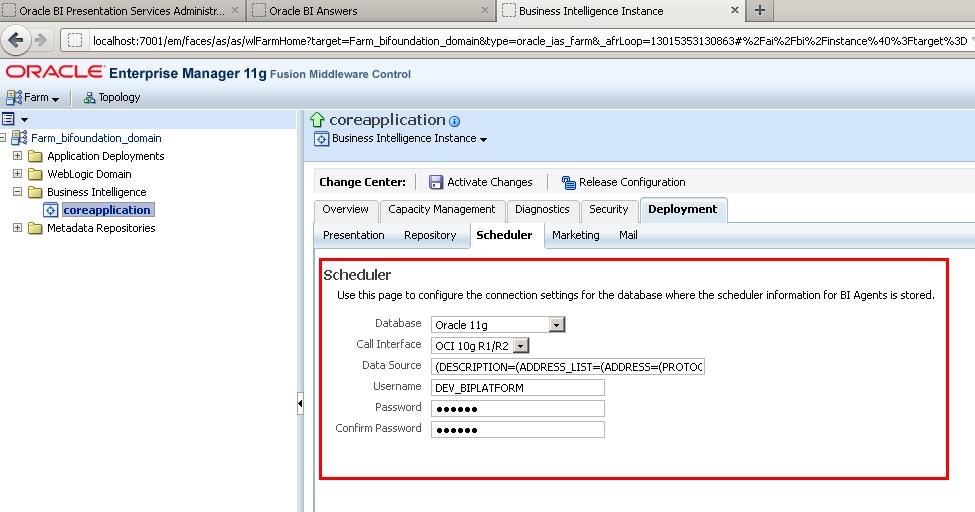The height and width of the screenshot is (512, 975).
Task: Close the Business Intelligence Instance tab
Action: (734, 11)
